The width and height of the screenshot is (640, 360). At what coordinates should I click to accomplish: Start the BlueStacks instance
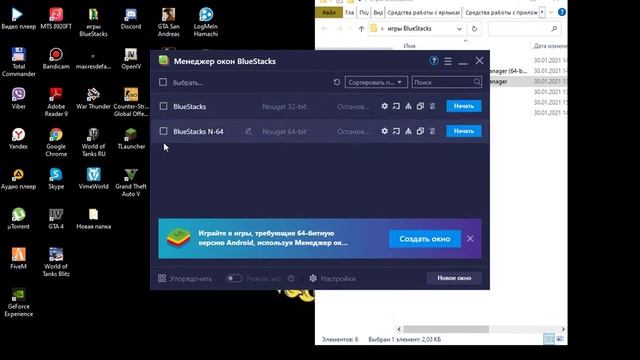(464, 106)
